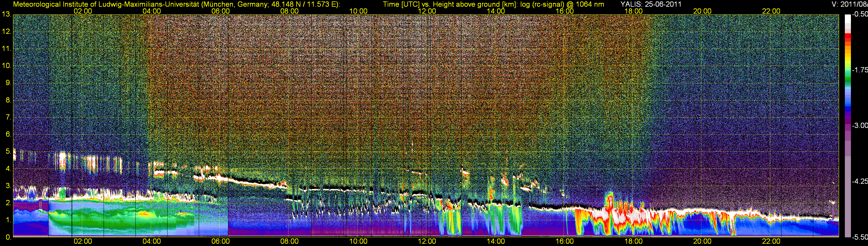Click the 02:00 label on the top time axis
The image size is (868, 246).
pos(83,11)
